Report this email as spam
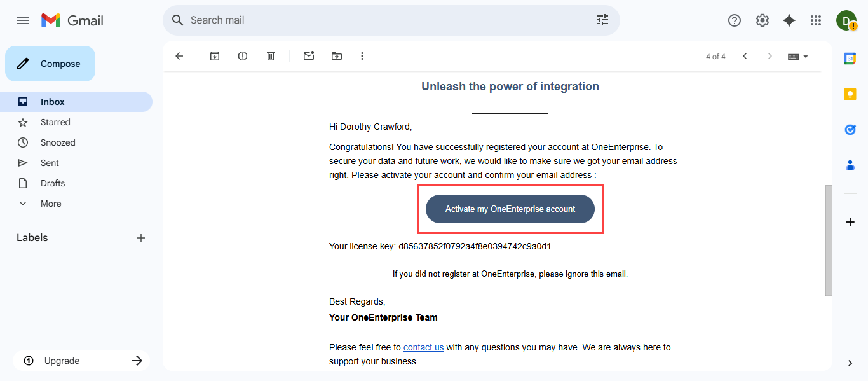Viewport: 868px width, 381px height. point(243,56)
